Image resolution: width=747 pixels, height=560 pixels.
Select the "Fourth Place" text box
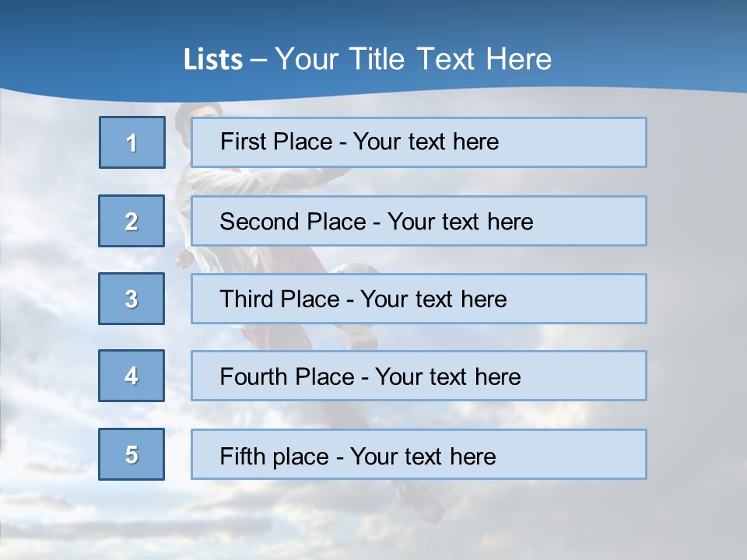click(419, 376)
